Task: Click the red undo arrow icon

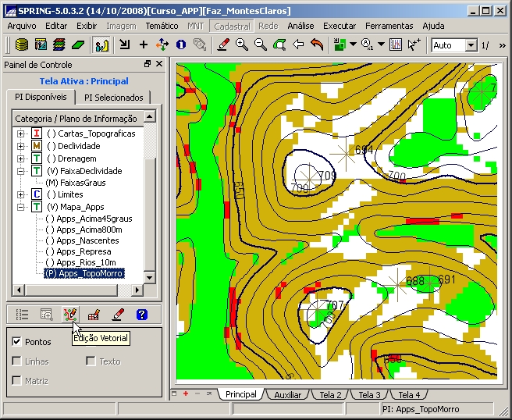Action: tap(317, 45)
